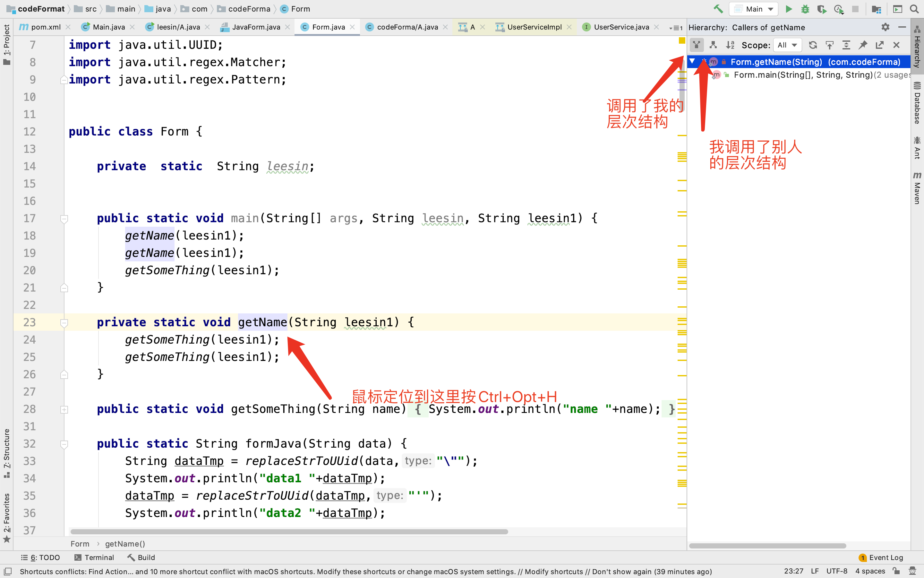Open the Database side panel
Screen dimensions: 924x578
[x=917, y=102]
